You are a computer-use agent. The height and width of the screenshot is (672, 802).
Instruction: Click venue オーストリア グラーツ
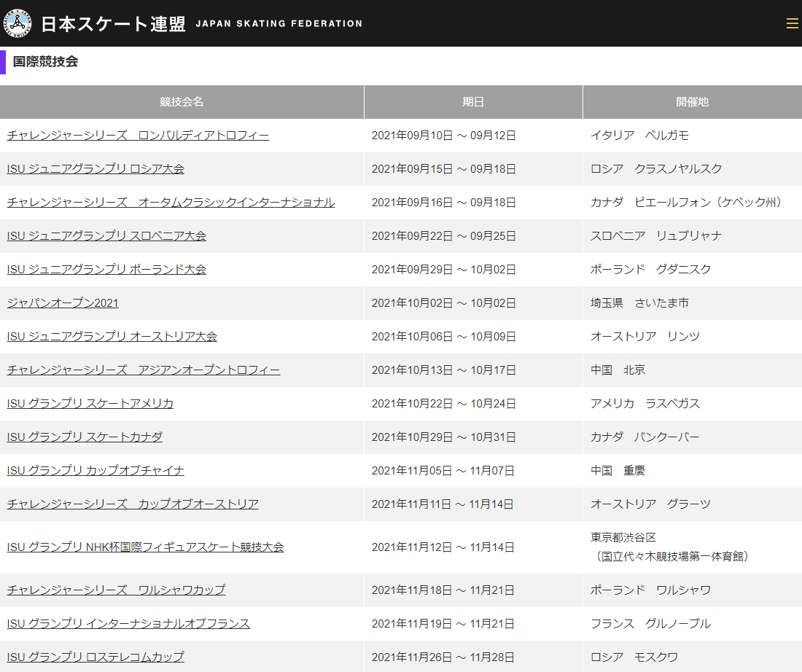click(650, 504)
